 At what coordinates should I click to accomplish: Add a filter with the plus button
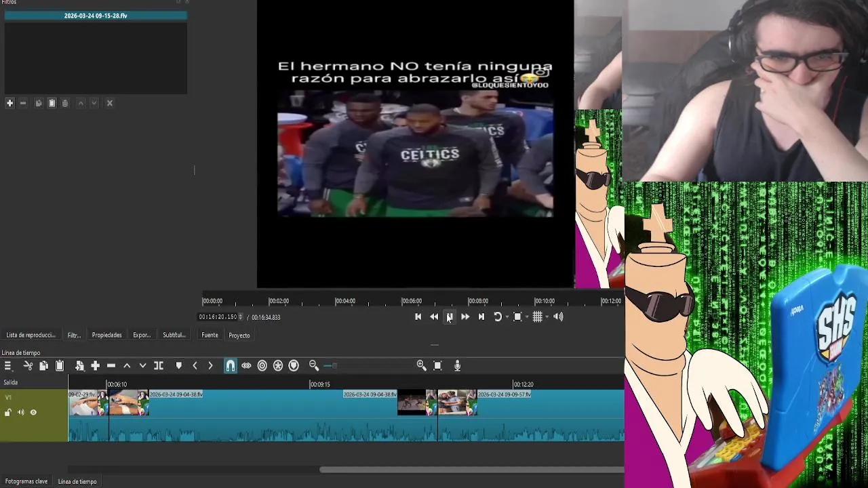[9, 103]
